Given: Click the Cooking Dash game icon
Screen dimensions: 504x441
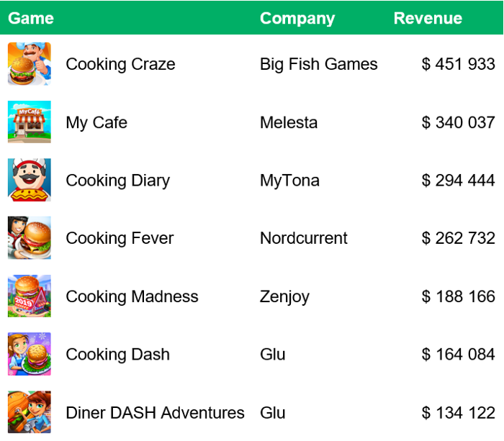Looking at the screenshot, I should [30, 354].
